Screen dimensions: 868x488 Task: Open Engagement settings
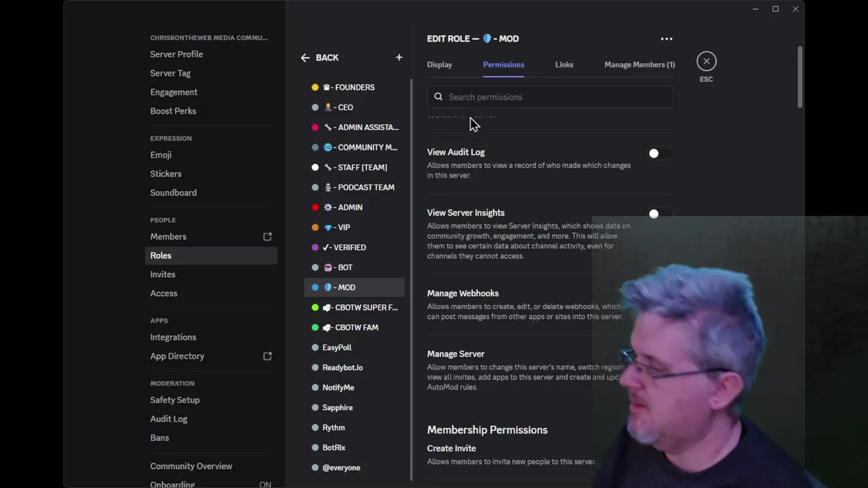(x=211, y=92)
